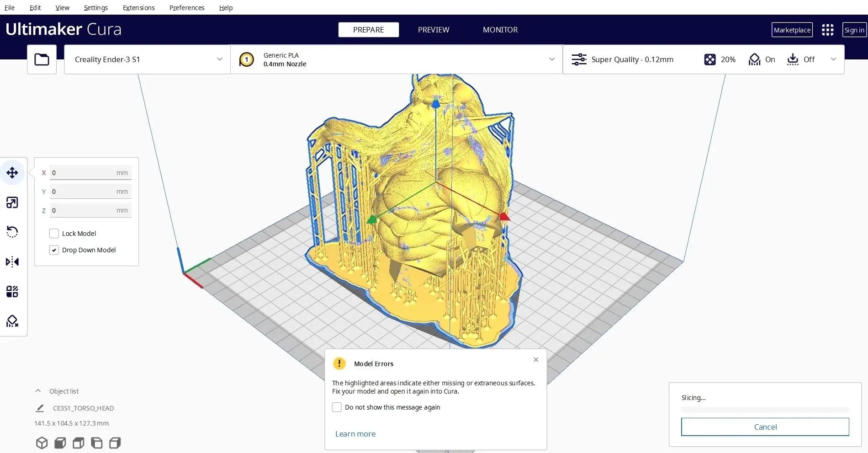Open the Preferences menu
Image resolution: width=868 pixels, height=453 pixels.
click(187, 8)
